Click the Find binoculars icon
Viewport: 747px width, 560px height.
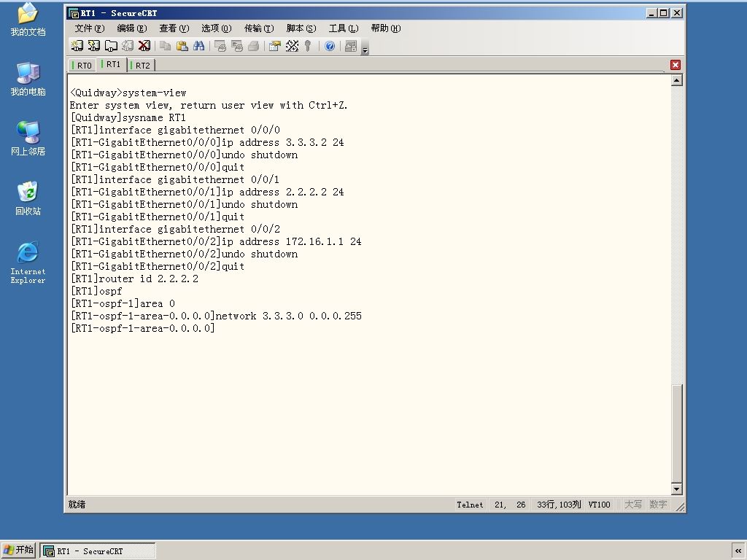click(x=198, y=46)
